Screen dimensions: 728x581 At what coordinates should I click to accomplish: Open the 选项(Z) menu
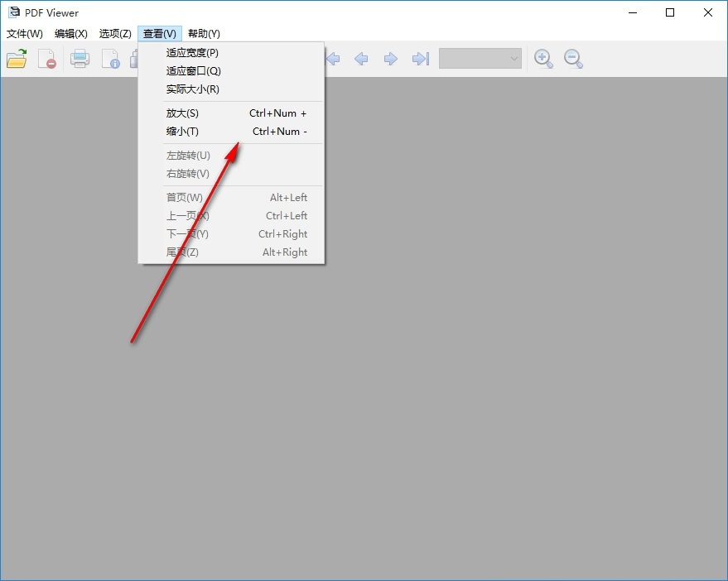pyautogui.click(x=115, y=33)
